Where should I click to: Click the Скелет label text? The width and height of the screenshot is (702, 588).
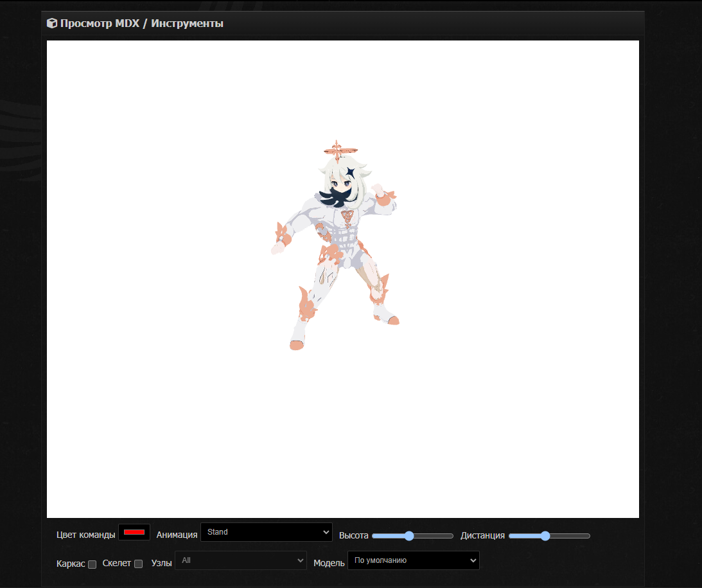click(x=116, y=563)
